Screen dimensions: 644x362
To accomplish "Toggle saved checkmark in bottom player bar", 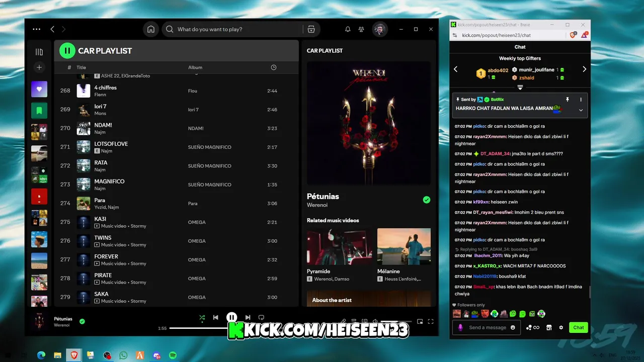I will (82, 321).
